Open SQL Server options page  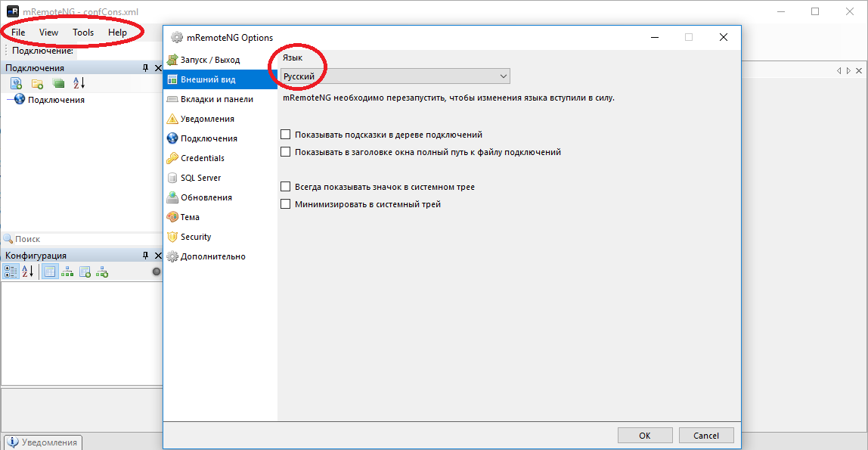tap(220, 178)
